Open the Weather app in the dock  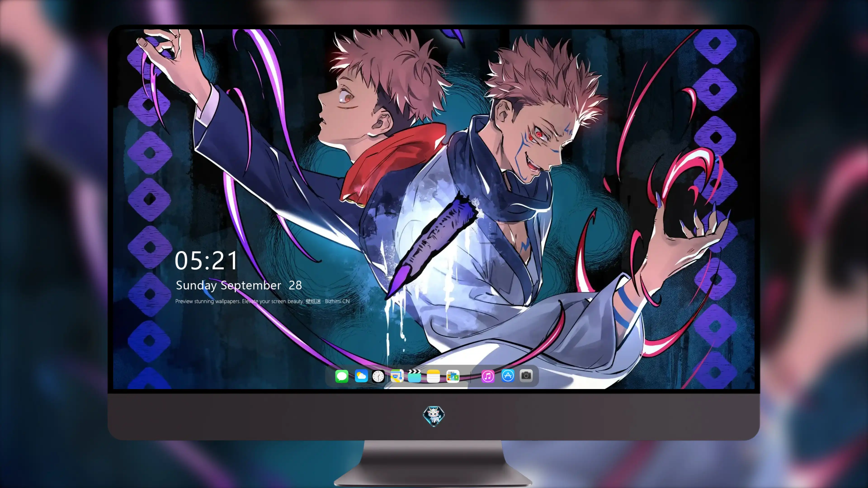pyautogui.click(x=361, y=376)
